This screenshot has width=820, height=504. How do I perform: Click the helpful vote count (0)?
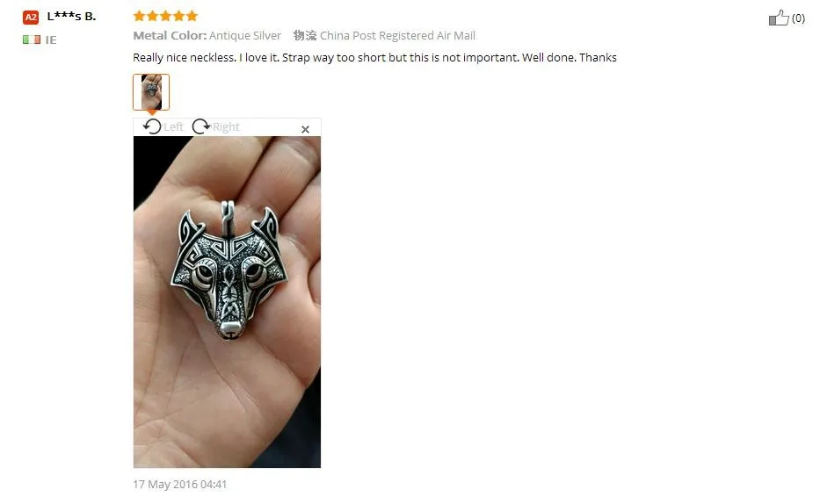[x=798, y=18]
